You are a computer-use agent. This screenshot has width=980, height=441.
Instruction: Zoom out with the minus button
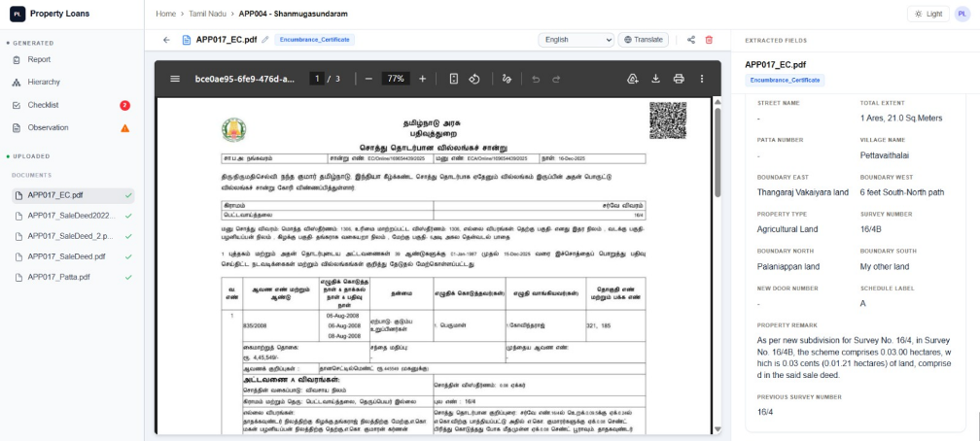coord(368,79)
